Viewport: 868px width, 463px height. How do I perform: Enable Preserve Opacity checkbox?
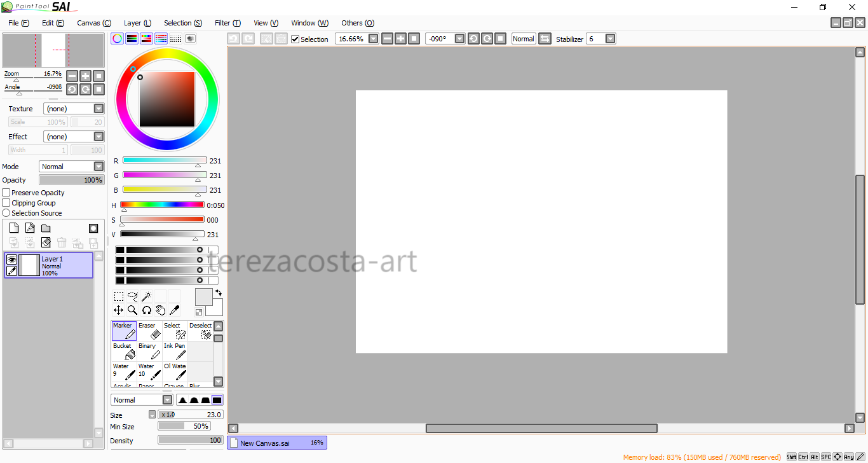[x=6, y=193]
